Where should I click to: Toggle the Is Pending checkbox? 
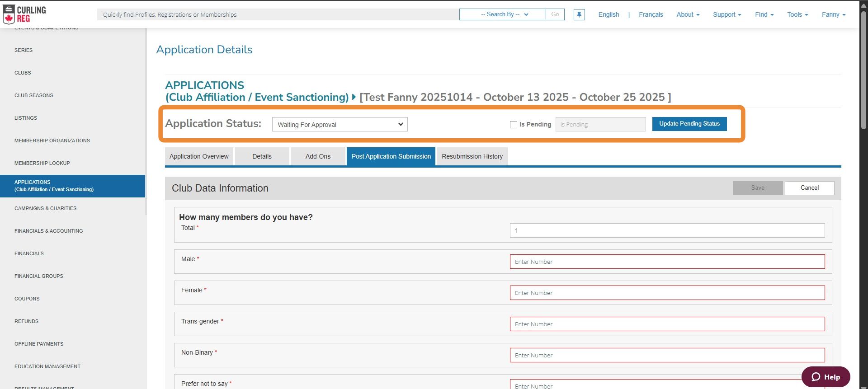coord(514,125)
